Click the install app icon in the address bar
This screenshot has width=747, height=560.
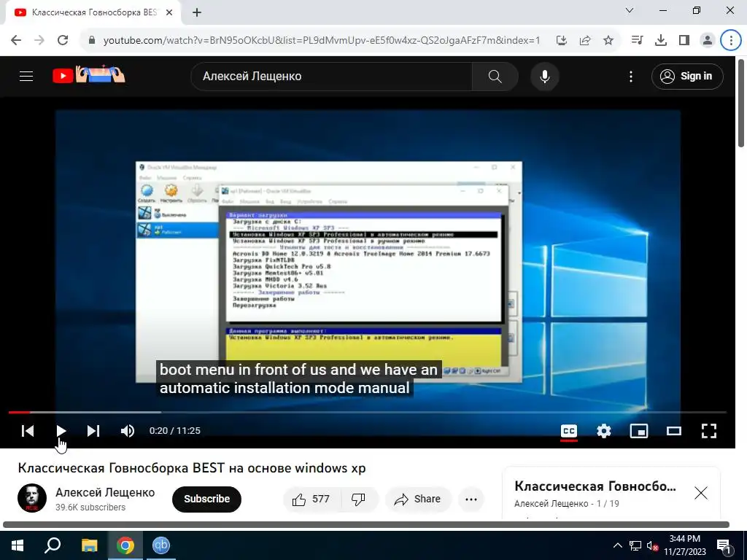pos(562,41)
